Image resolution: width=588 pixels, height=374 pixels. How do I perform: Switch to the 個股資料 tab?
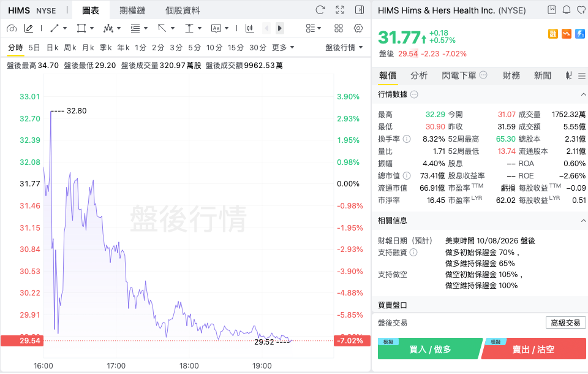183,10
